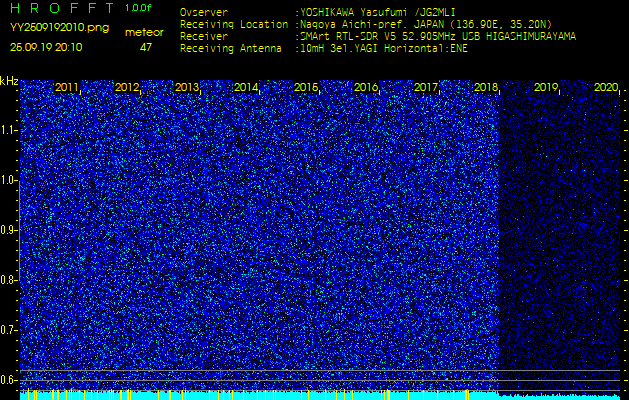Click the 2012 time marker

tap(127, 87)
